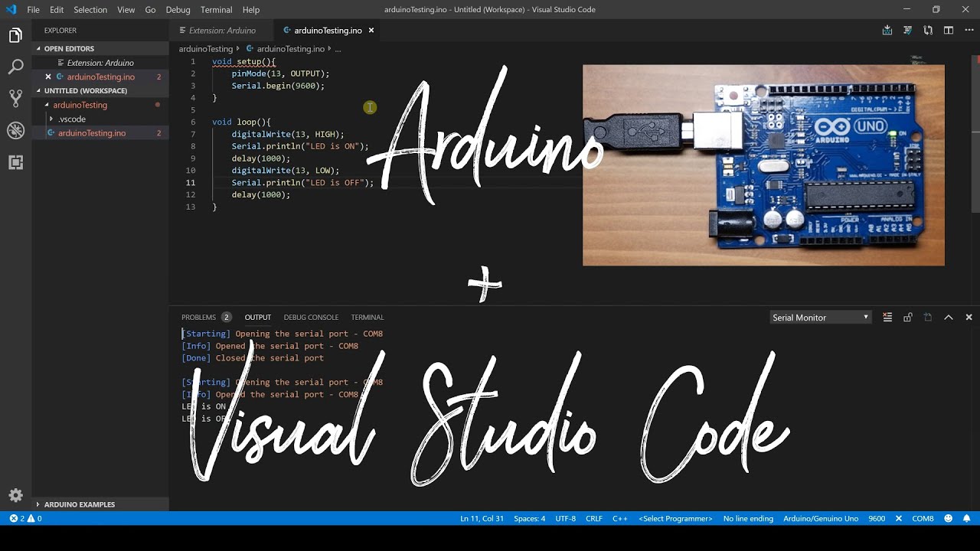Click the serial port plug icon in status bar
Image resolution: width=980 pixels, height=551 pixels.
pos(899,518)
